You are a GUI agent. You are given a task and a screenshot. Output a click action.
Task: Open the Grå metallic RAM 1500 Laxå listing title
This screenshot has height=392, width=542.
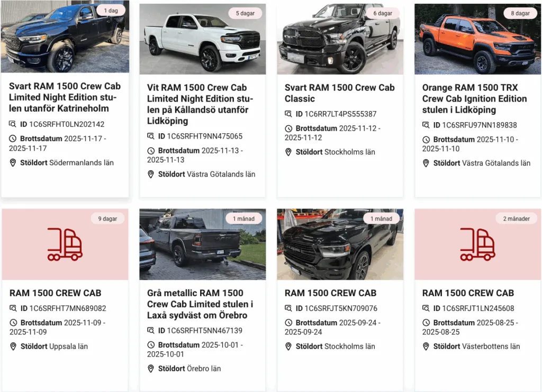(200, 304)
